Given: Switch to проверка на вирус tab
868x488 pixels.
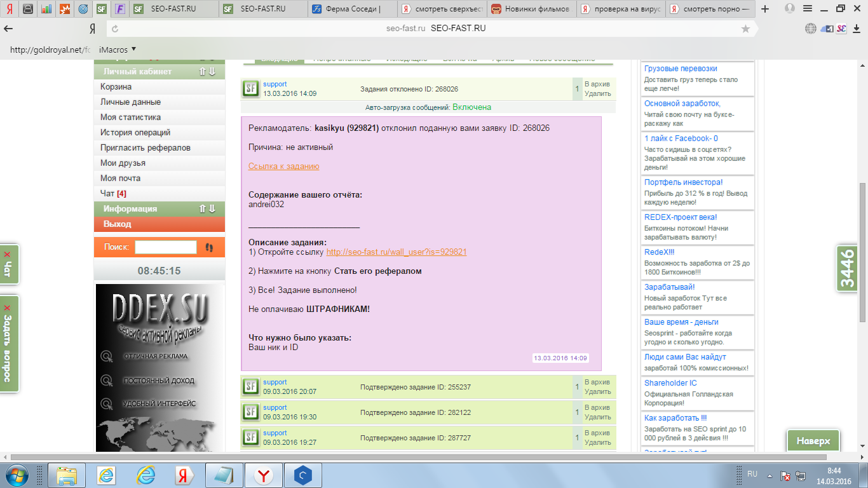Looking at the screenshot, I should tap(621, 9).
